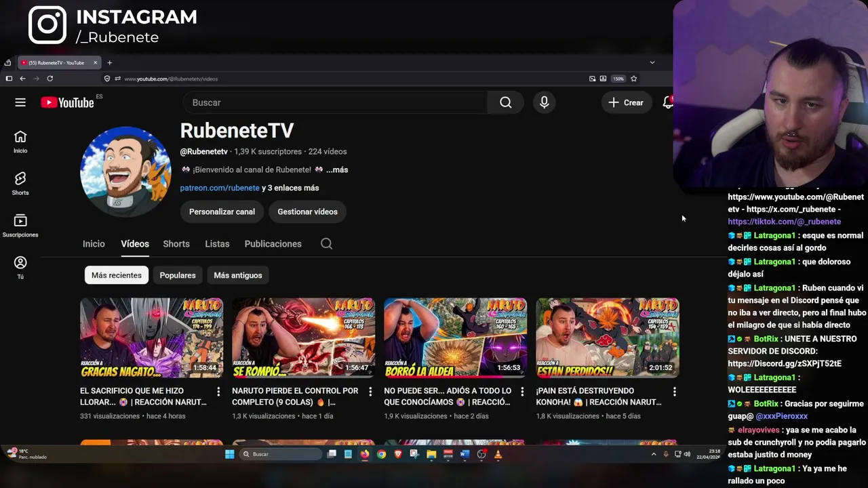Go to the YouTube home logo
Image resolution: width=868 pixels, height=488 pixels.
point(67,102)
